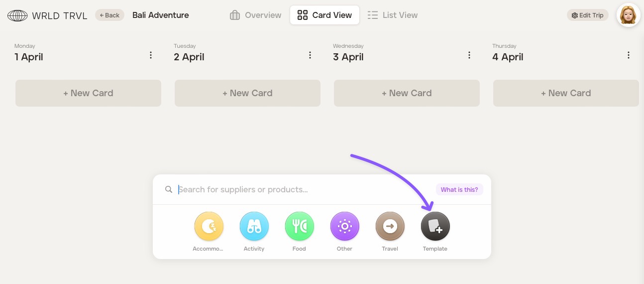The width and height of the screenshot is (644, 284).
Task: Choose the Activity binoculars icon
Action: [x=254, y=227]
